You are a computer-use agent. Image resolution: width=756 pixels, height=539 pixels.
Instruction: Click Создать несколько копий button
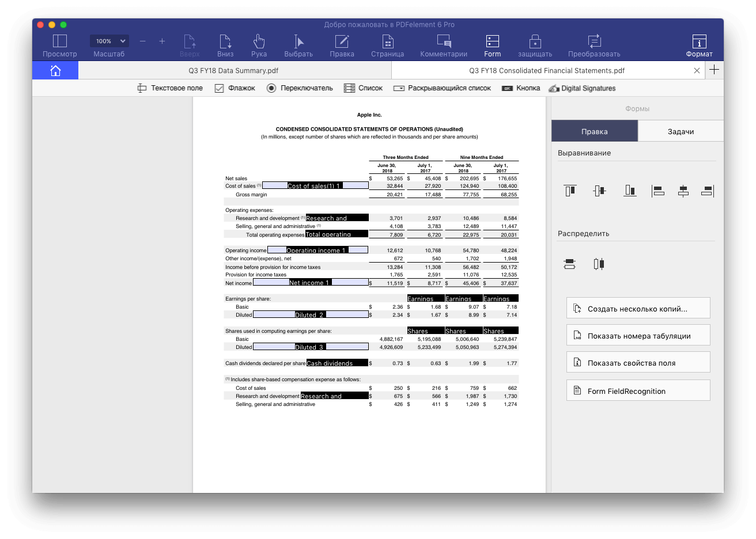tap(638, 308)
